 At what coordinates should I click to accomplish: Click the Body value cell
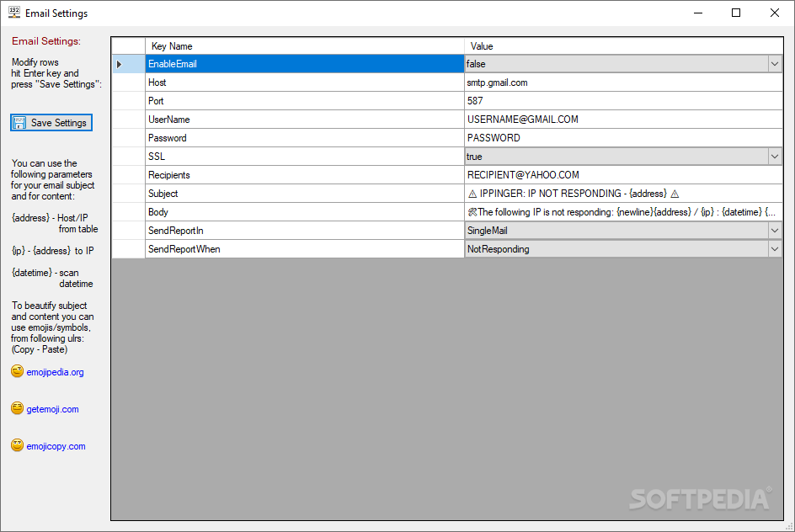point(623,212)
